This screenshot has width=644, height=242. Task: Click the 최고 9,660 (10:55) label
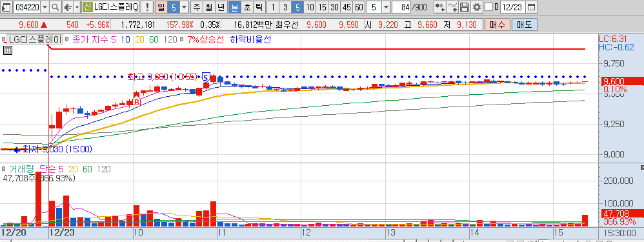coord(163,76)
